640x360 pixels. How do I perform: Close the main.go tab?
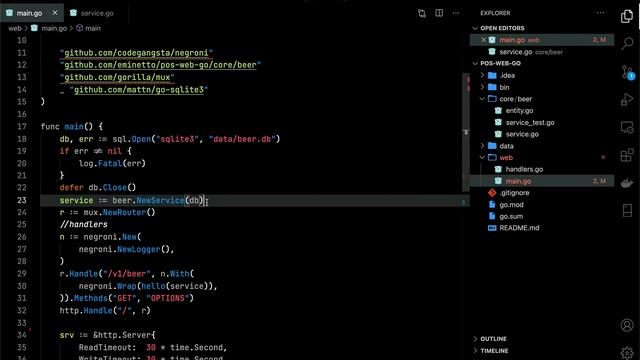[55, 13]
